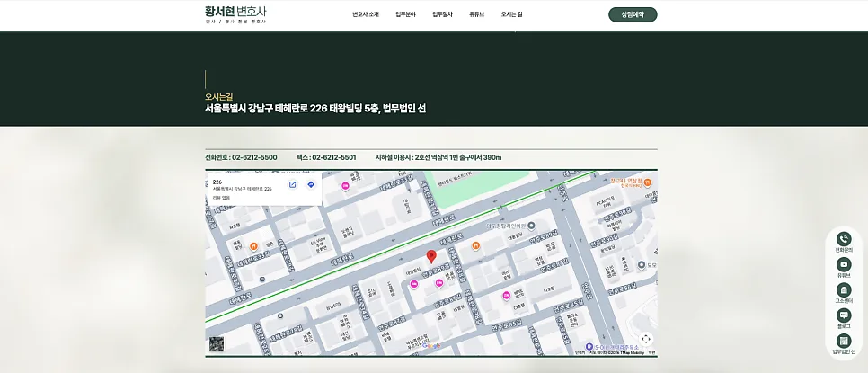Image resolution: width=868 pixels, height=373 pixels.
Task: Click the address heading 테헤란로 226 태왕빌딩 5층
Action: tap(326, 109)
